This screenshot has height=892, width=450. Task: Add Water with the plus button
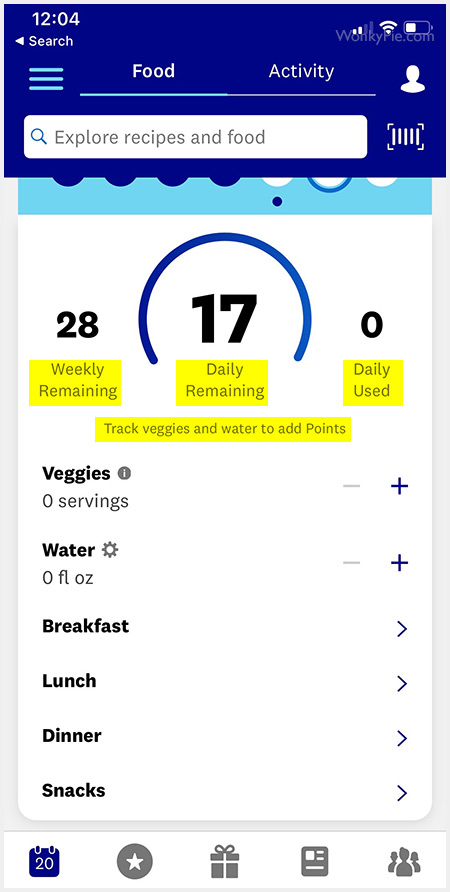click(399, 563)
